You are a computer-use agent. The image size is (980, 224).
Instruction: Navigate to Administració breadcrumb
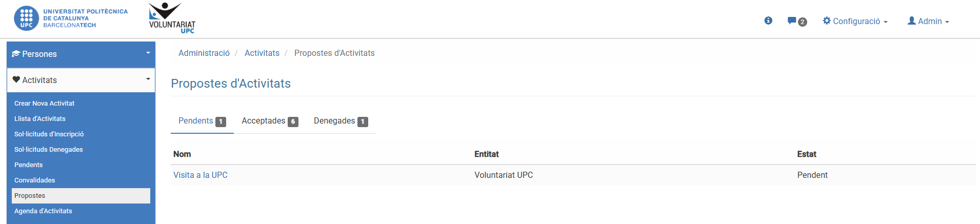[x=204, y=53]
